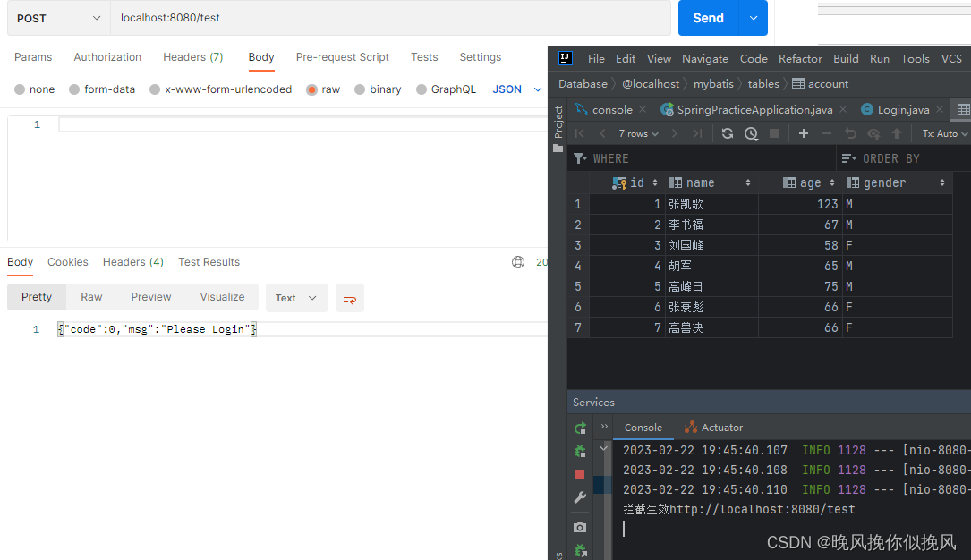Go to the previous page of table rows
The image size is (971, 560).
tap(602, 133)
